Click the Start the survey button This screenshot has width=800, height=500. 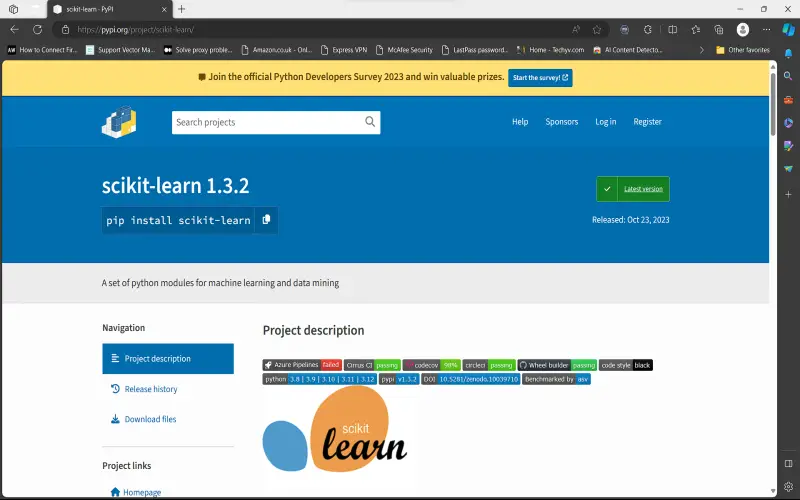point(540,77)
